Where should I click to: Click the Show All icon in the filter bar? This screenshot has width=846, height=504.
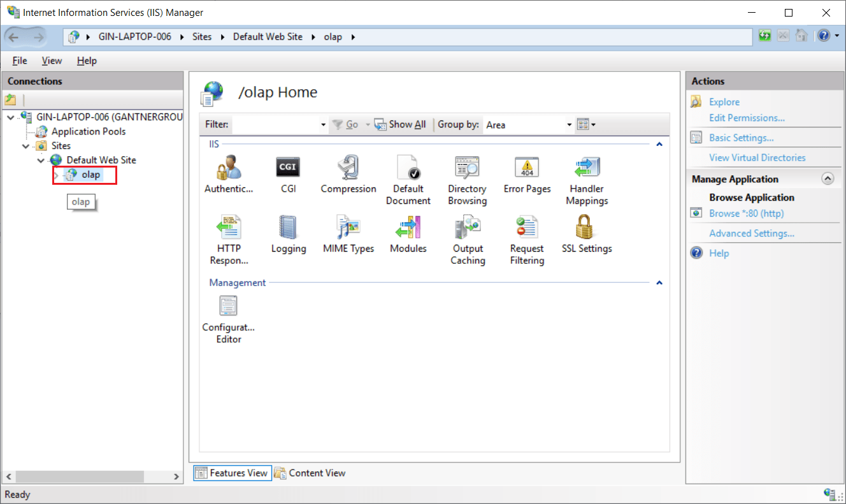click(x=380, y=125)
